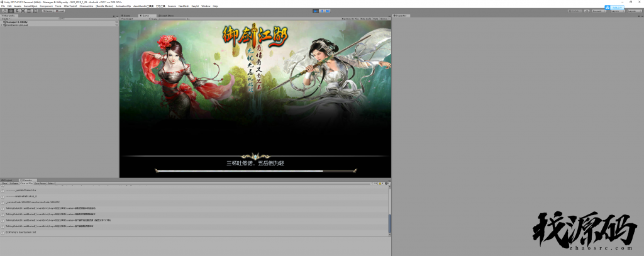Toggle info message filter in Console
The height and width of the screenshot is (256, 644).
[374, 183]
